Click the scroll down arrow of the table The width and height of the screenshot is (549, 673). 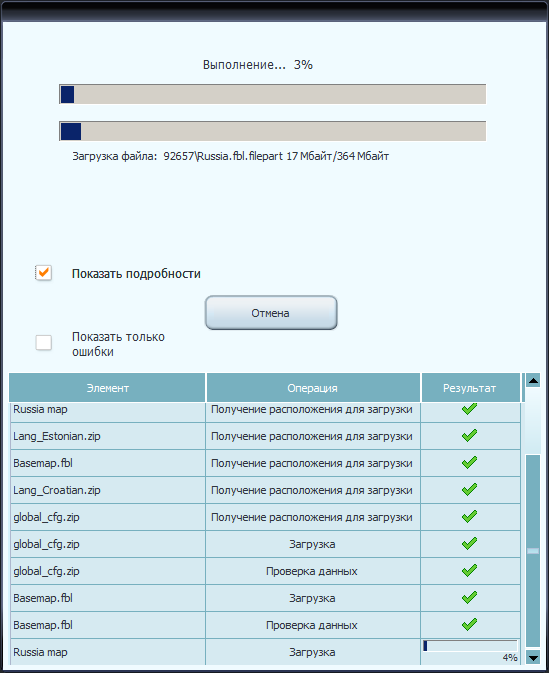(533, 657)
